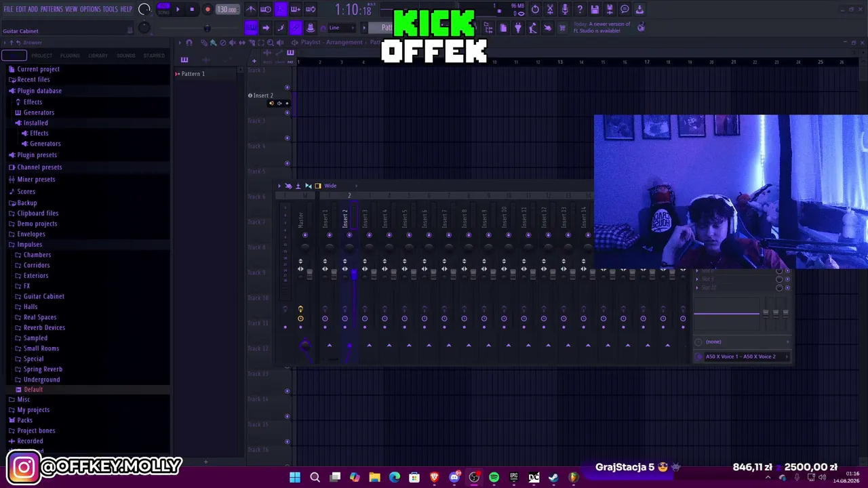Screen dimensions: 868x488
Task: Open the HELP menu
Action: (x=126, y=9)
